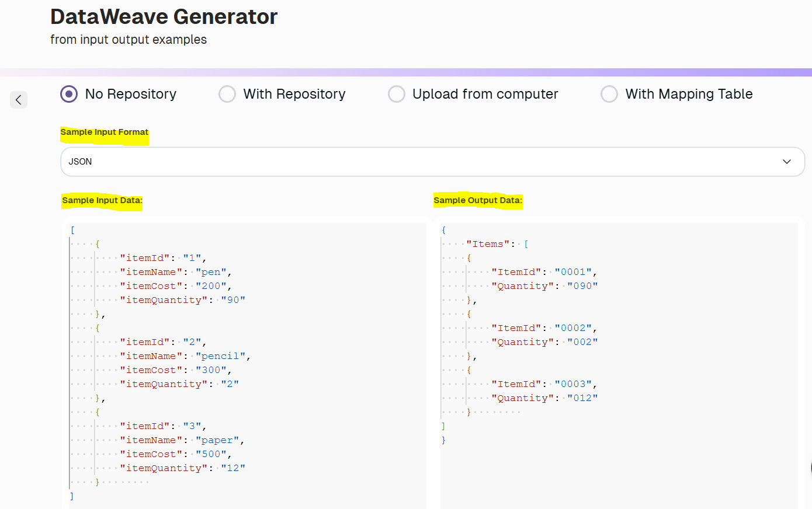Screen dimensions: 812x509
Task: Collapse sidebar with the back chevron icon
Action: coord(19,100)
